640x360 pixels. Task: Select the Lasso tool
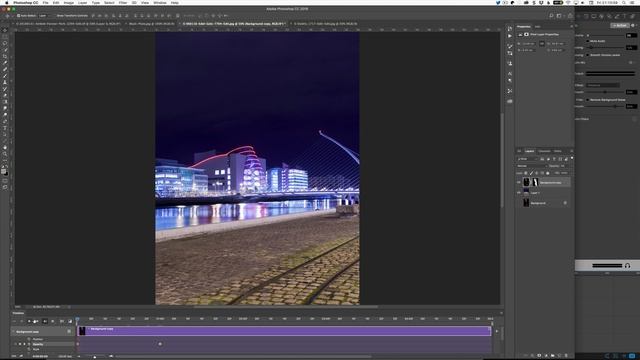(5, 43)
